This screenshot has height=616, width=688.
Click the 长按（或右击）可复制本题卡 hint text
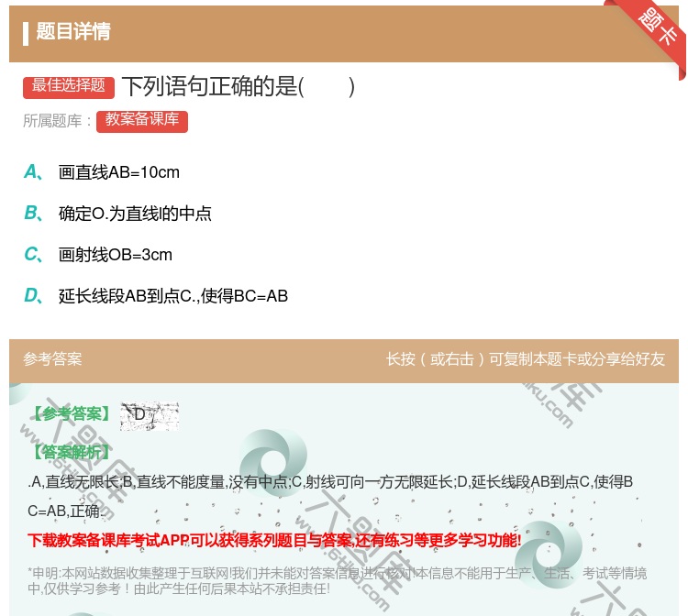[526, 359]
